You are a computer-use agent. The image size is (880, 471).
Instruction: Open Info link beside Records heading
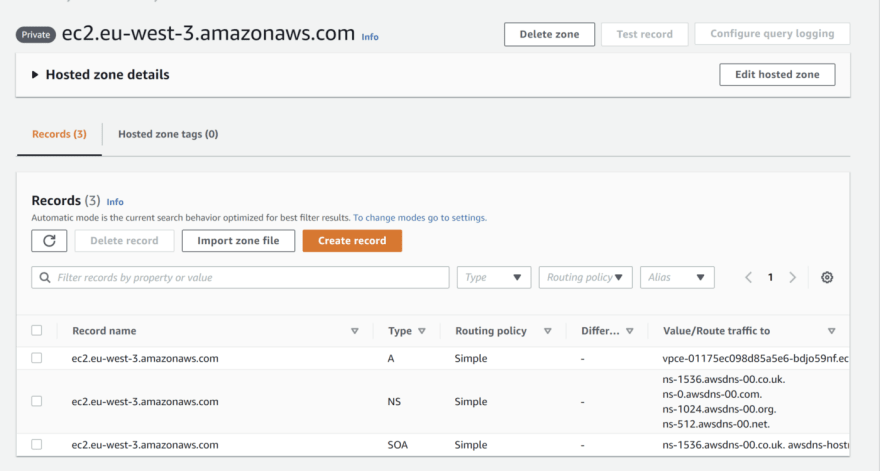coord(115,202)
